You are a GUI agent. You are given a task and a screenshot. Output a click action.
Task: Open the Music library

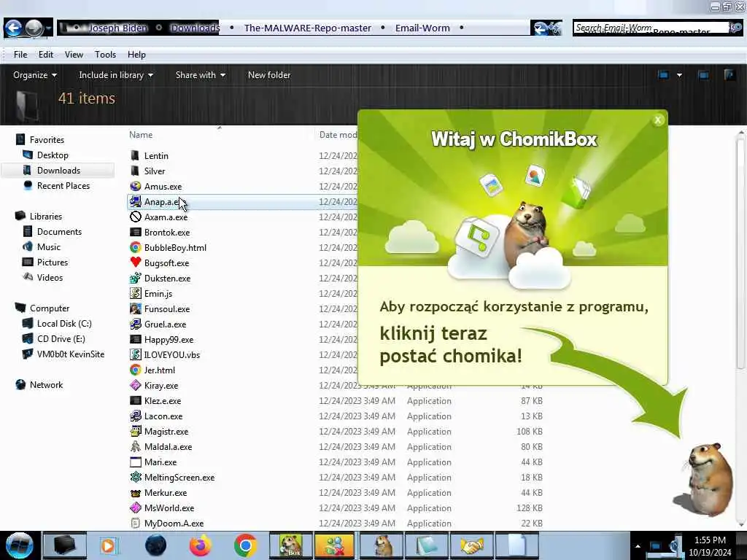[49, 246]
